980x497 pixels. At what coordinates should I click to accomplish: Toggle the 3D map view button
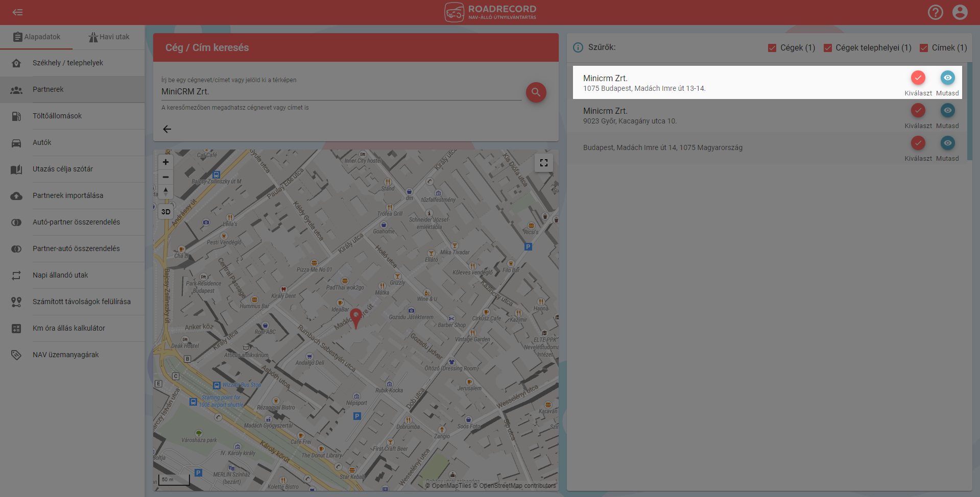165,212
